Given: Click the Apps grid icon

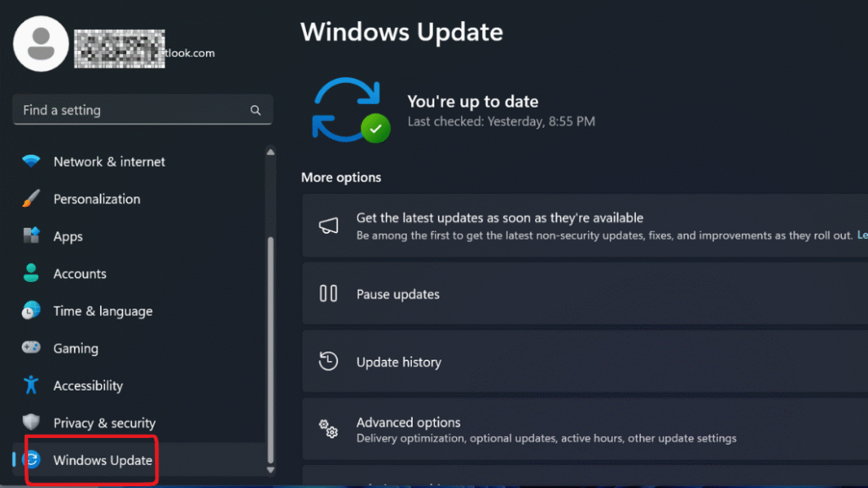Looking at the screenshot, I should click(x=31, y=236).
